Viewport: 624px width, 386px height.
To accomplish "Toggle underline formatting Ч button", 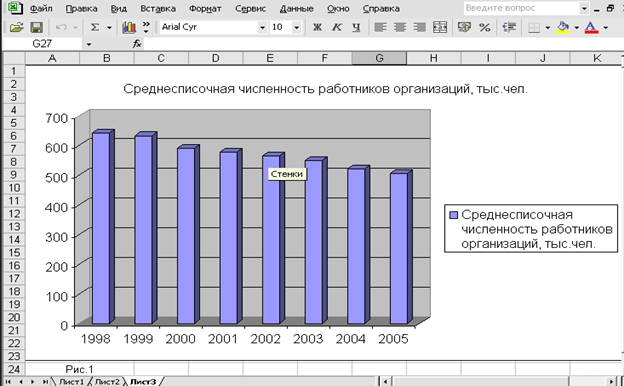I will [x=356, y=27].
